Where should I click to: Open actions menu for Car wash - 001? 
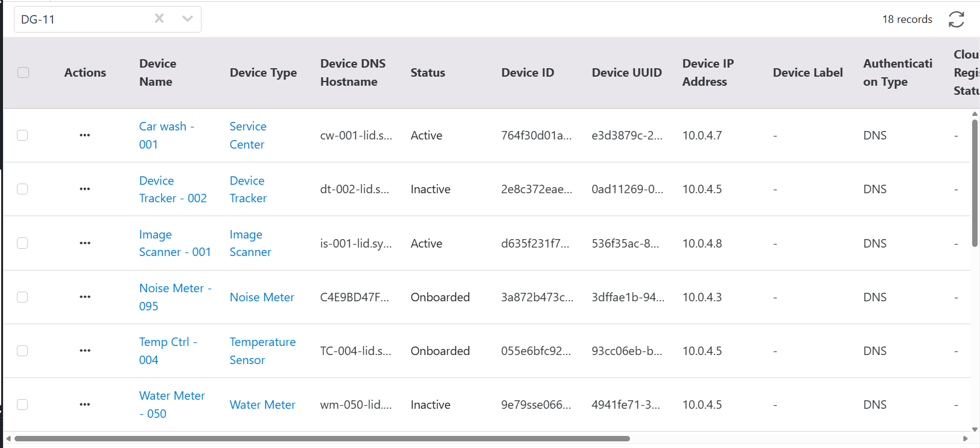[84, 135]
